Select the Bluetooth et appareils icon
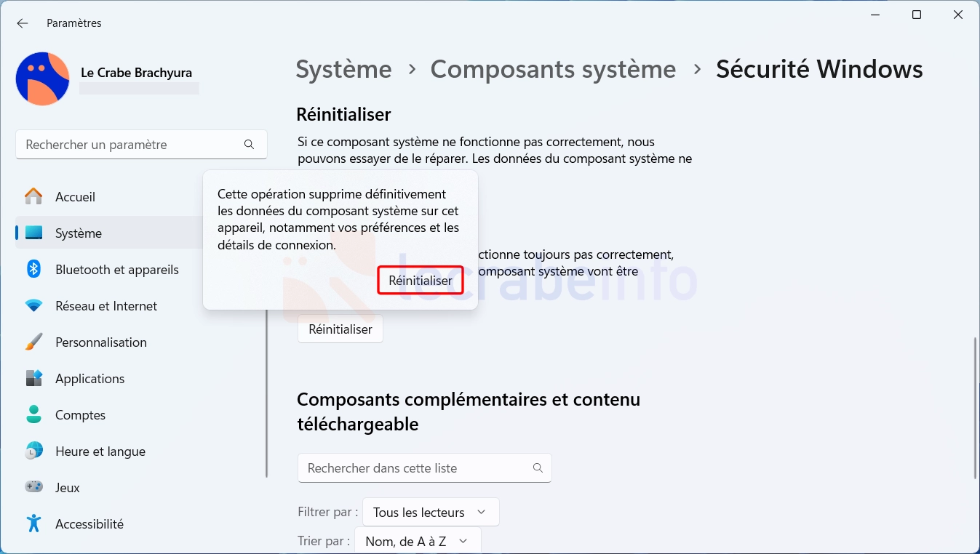 [x=33, y=269]
